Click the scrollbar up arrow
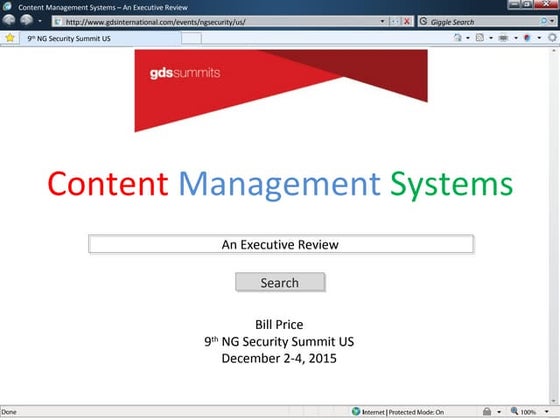Image resolution: width=560 pixels, height=420 pixels. click(x=554, y=51)
